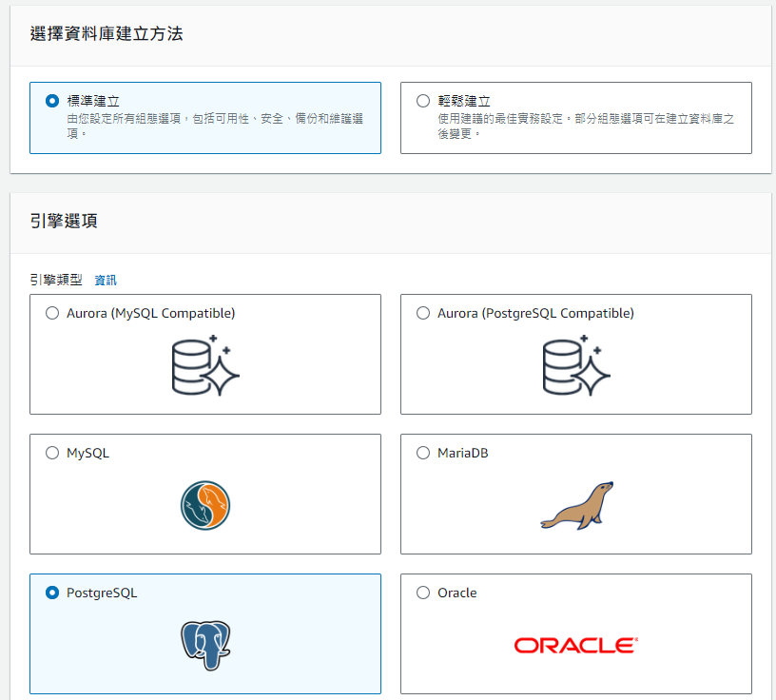Image resolution: width=776 pixels, height=700 pixels.
Task: Click the Aurora (PostgreSQL Compatible) label text
Action: coord(535,313)
